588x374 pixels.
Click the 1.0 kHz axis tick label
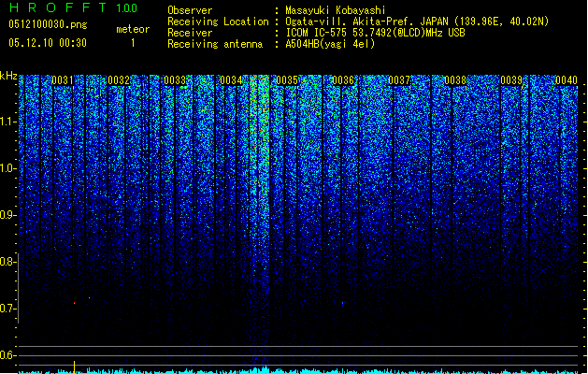pos(8,168)
